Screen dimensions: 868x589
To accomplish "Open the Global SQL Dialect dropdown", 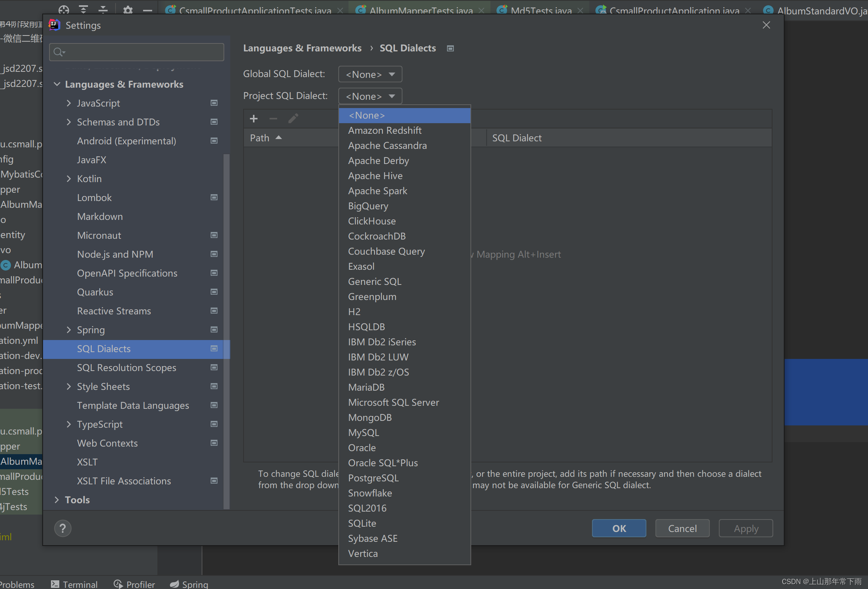I will pos(369,74).
